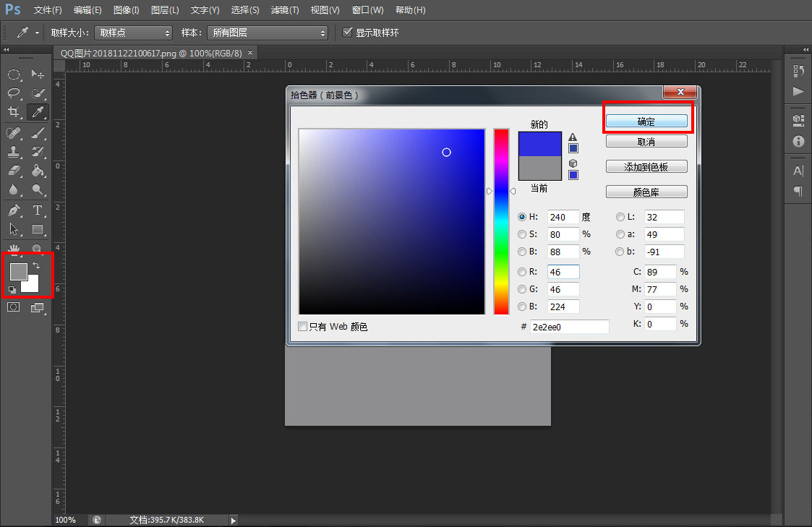812x527 pixels.
Task: Open the 样本 dropdown
Action: click(267, 33)
